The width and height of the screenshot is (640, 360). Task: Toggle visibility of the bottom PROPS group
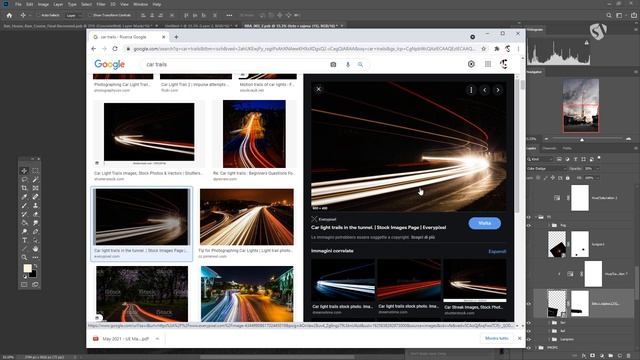[529, 348]
